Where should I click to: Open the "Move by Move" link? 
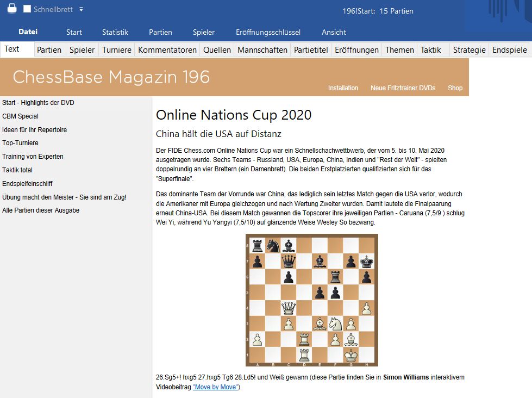coord(216,387)
